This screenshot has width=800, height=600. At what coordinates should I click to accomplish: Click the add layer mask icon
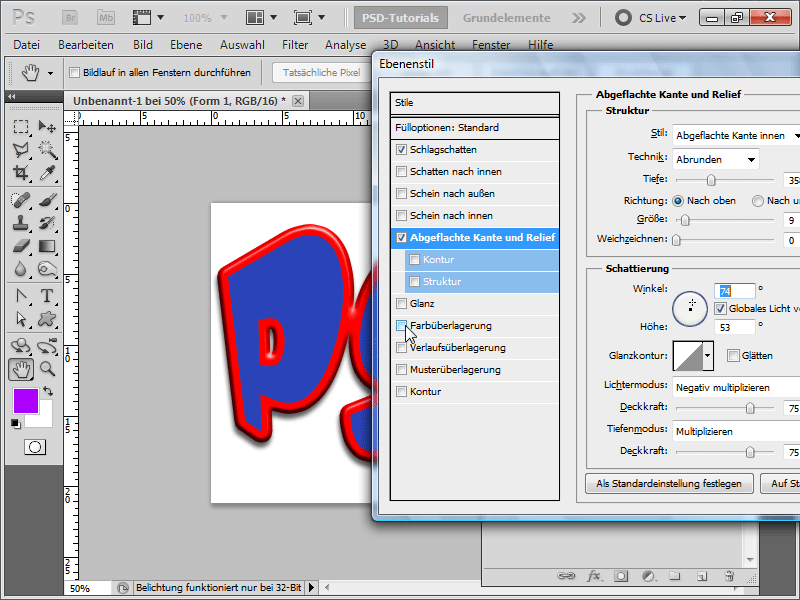621,576
